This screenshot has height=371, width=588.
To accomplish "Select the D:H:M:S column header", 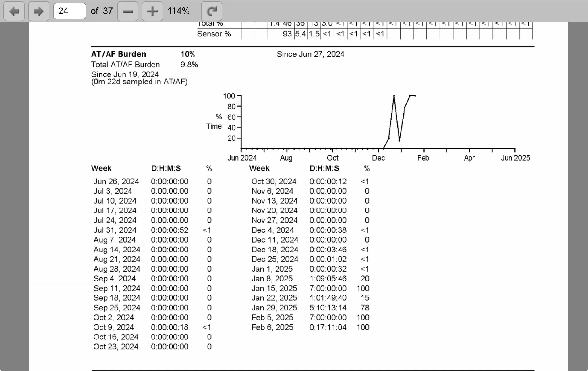I will coord(166,168).
